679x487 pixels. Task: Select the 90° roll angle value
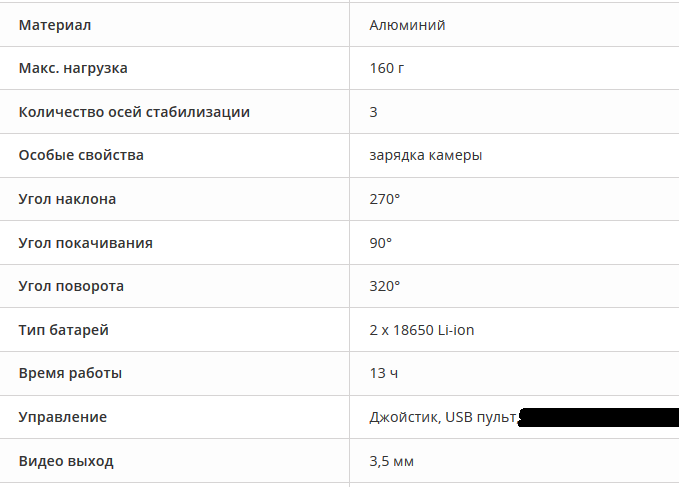click(x=380, y=243)
